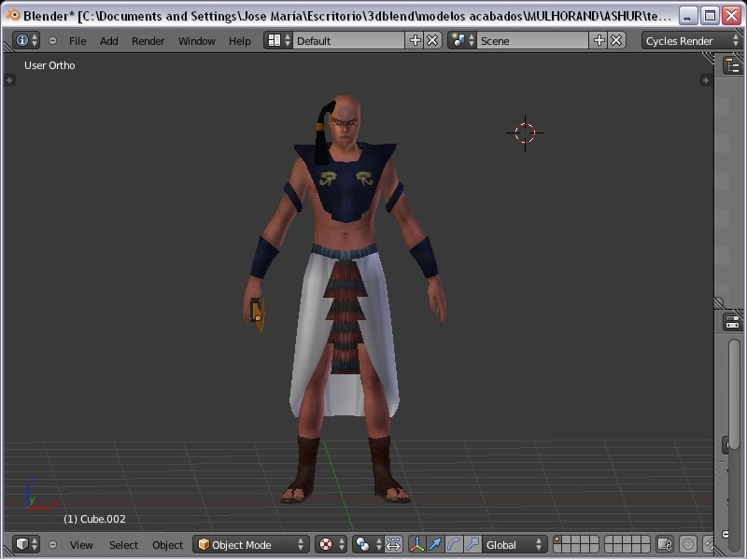Click the bottom-left viewport area split corner
This screenshot has height=560, width=747.
8,553
